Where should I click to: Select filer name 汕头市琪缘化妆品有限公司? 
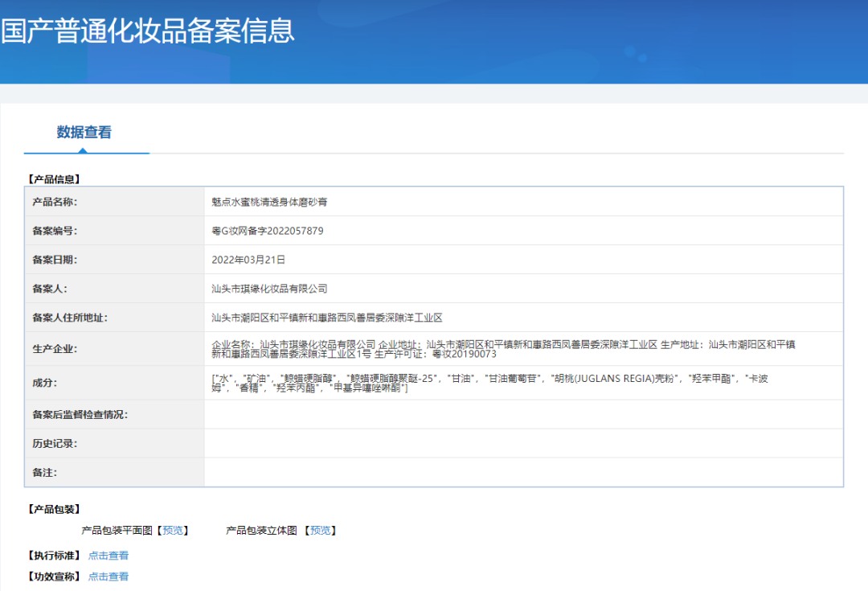pos(269,289)
